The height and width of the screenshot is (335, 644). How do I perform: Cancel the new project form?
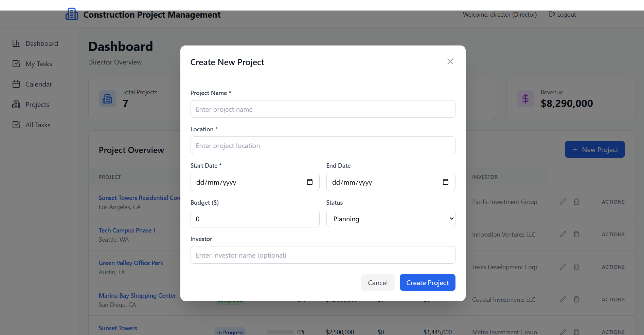click(x=377, y=282)
